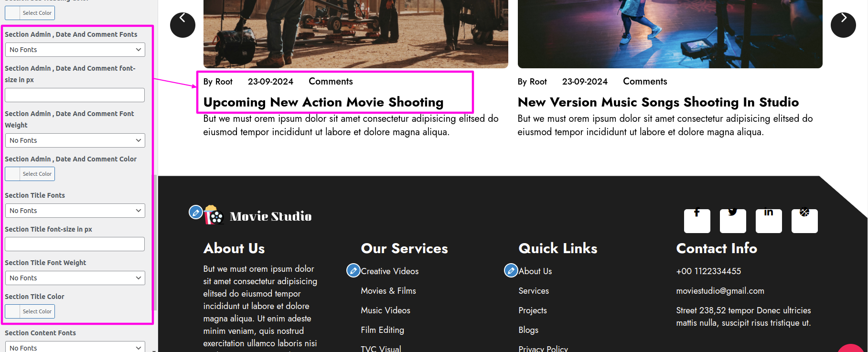Click the edit pencil beside the About Us link
Image resolution: width=868 pixels, height=352 pixels.
coord(511,271)
